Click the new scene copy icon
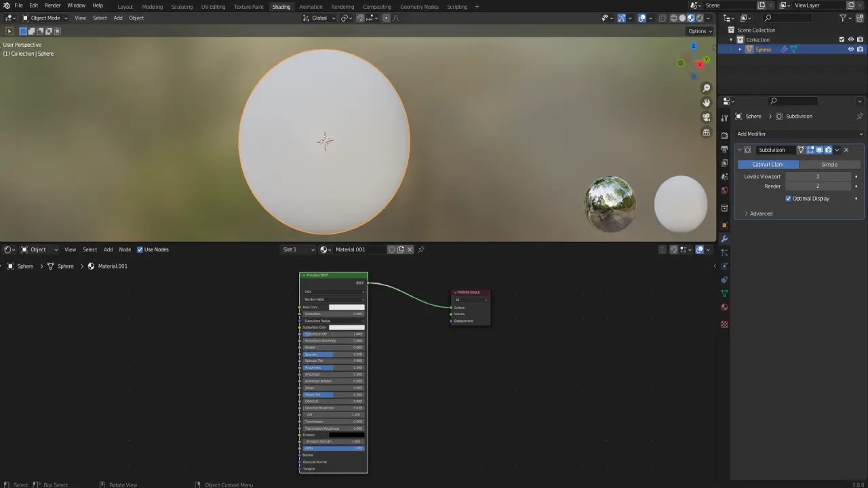Image resolution: width=868 pixels, height=488 pixels. (762, 5)
